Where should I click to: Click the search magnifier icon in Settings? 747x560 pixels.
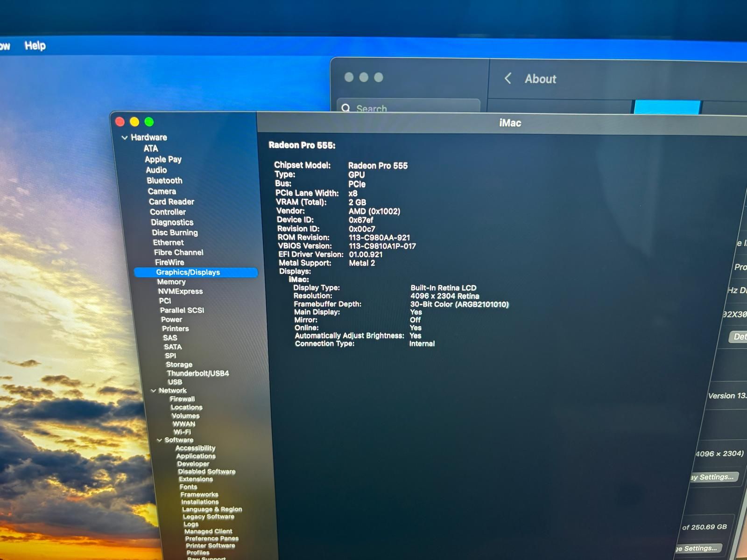tap(345, 108)
